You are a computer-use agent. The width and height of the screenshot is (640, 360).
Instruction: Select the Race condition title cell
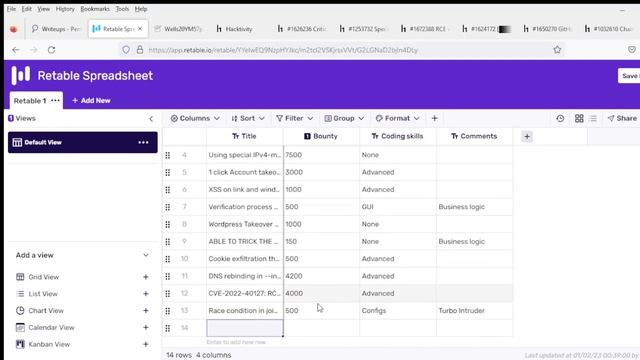pyautogui.click(x=244, y=311)
